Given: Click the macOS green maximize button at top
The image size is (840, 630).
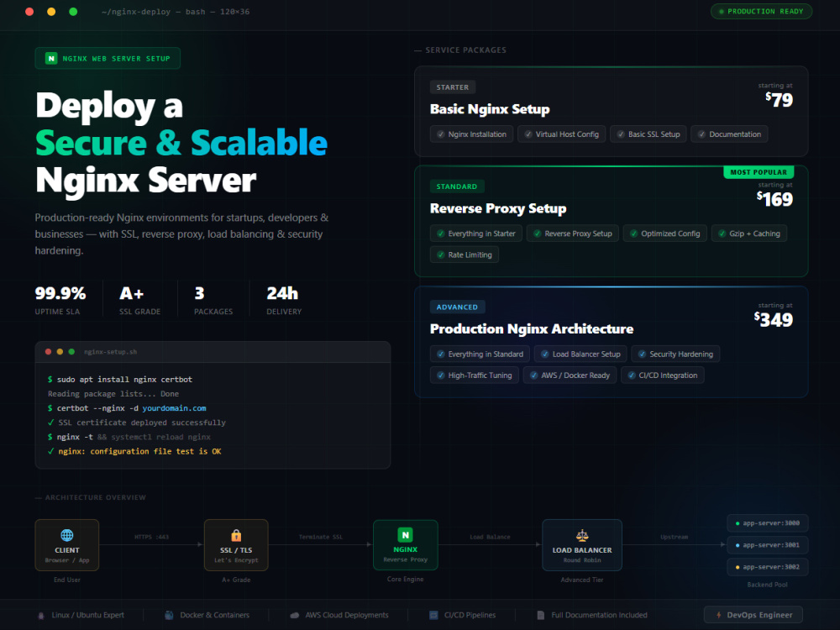Looking at the screenshot, I should (73, 12).
